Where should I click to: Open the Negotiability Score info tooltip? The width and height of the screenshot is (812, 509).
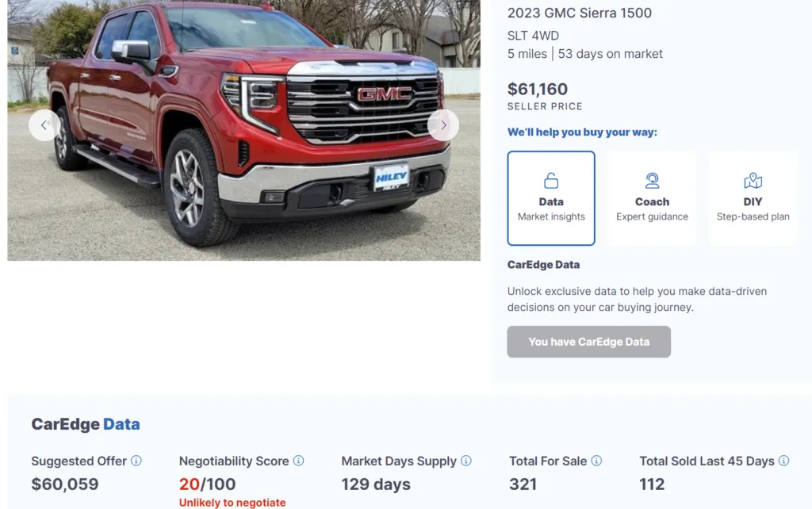point(299,461)
